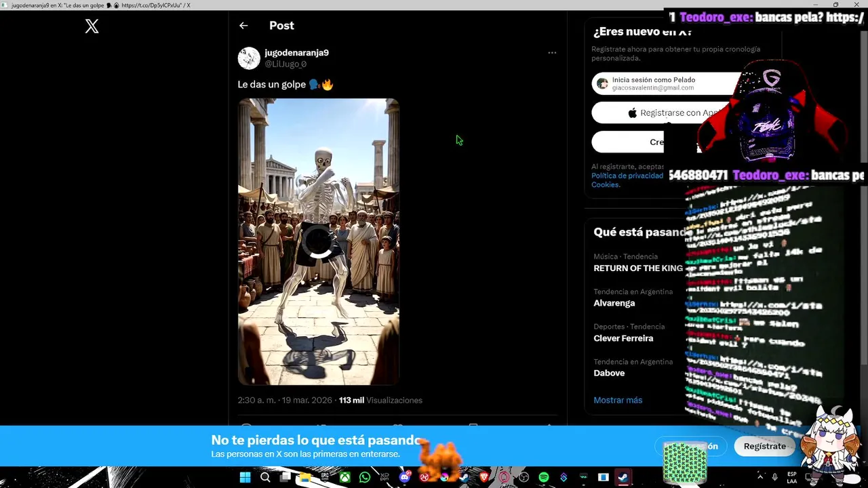868x488 pixels.
Task: Sign in as Pelado with Google
Action: coord(668,83)
